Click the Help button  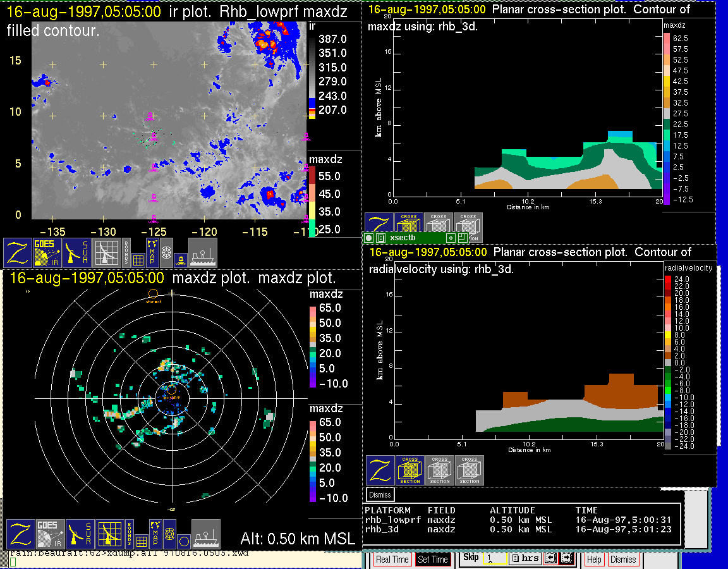[x=594, y=560]
